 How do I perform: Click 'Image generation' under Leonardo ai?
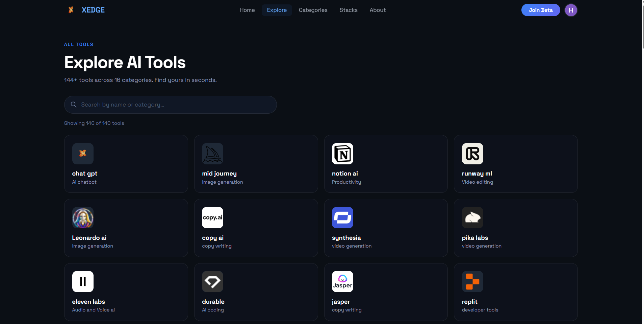pyautogui.click(x=93, y=246)
